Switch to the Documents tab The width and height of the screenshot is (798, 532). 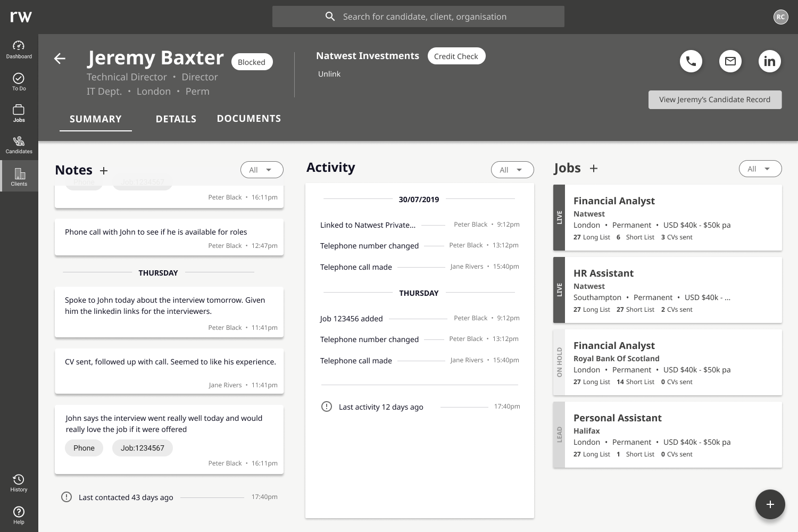click(x=249, y=119)
